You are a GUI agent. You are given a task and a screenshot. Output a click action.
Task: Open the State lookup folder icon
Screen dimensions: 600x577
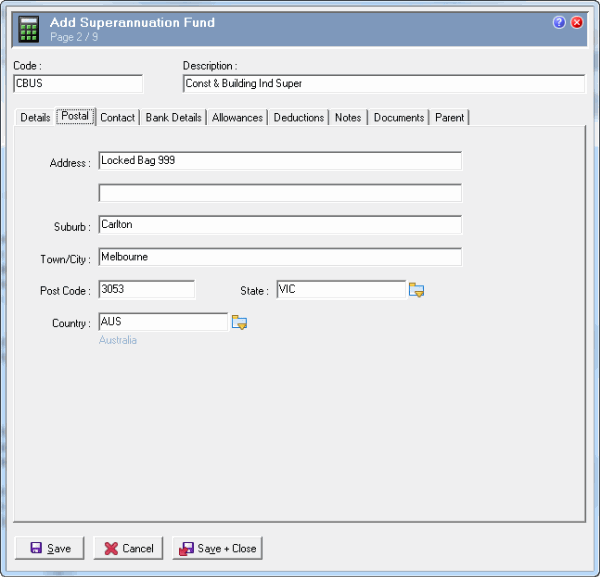coord(417,291)
